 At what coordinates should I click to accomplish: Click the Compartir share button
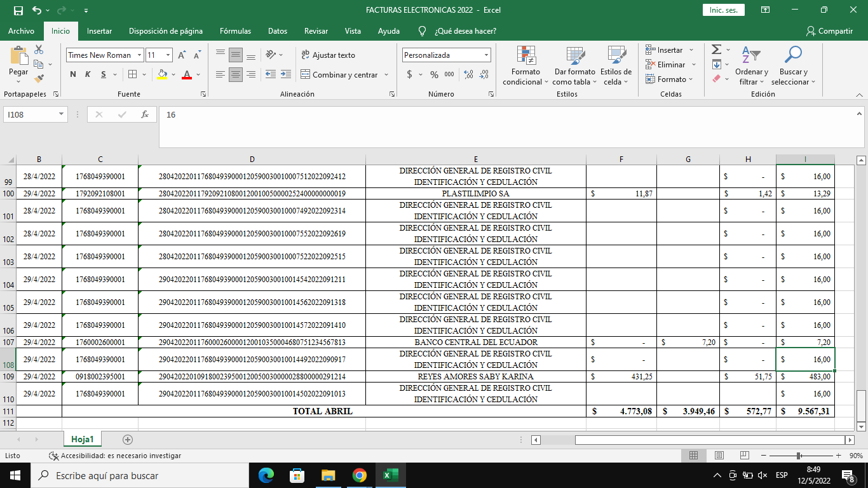point(829,31)
